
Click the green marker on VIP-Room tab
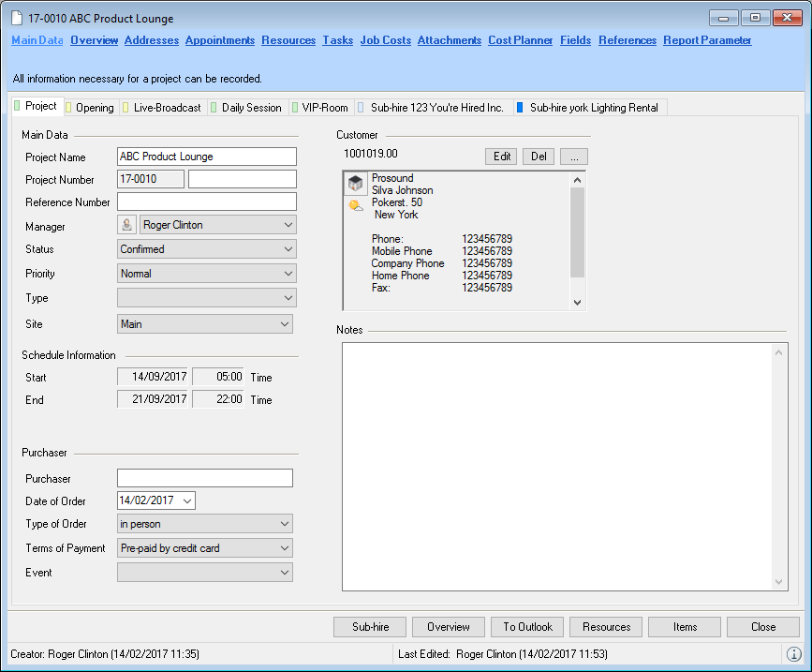[x=295, y=108]
